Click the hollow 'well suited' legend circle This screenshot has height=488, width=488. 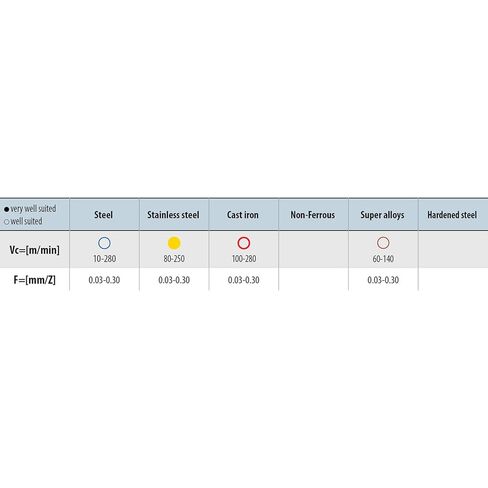(6, 222)
